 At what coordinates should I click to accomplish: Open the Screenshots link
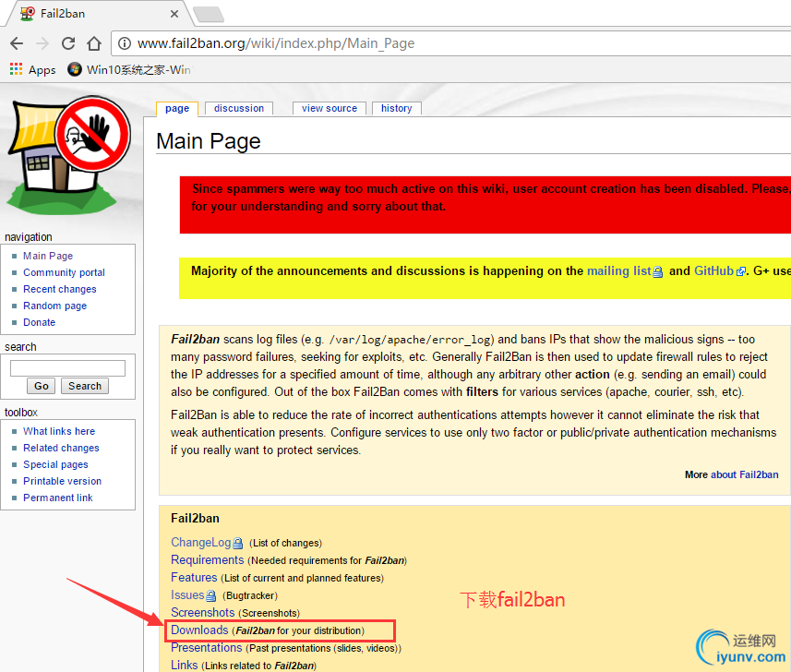(203, 613)
